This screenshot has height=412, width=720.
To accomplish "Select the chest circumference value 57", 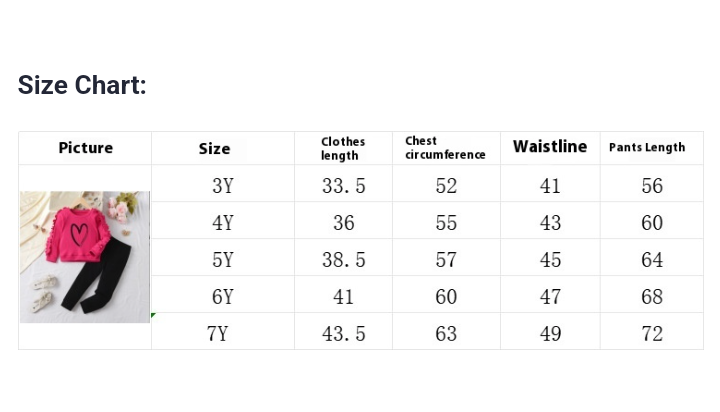I will [446, 260].
